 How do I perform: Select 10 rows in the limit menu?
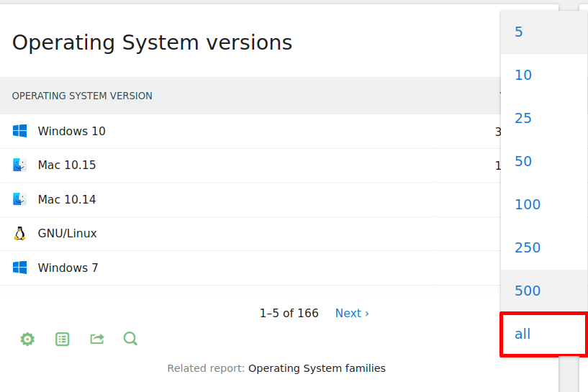pos(544,75)
